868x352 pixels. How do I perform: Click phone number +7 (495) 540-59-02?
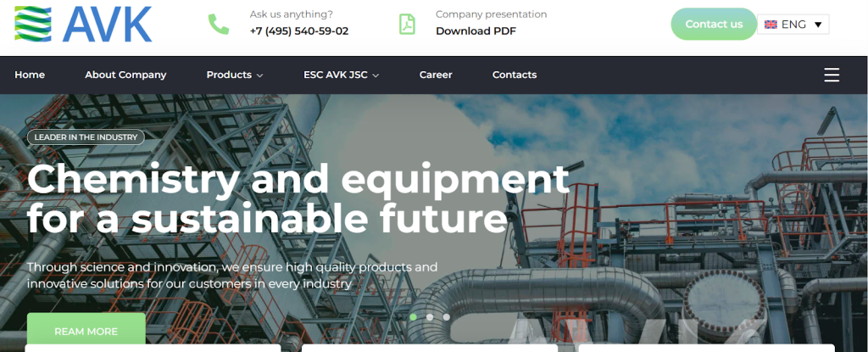[299, 31]
